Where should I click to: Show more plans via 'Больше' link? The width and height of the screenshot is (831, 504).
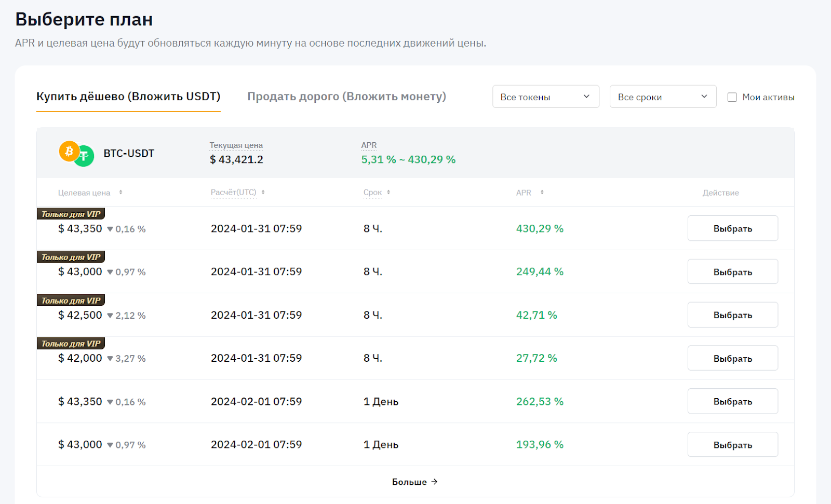[409, 482]
